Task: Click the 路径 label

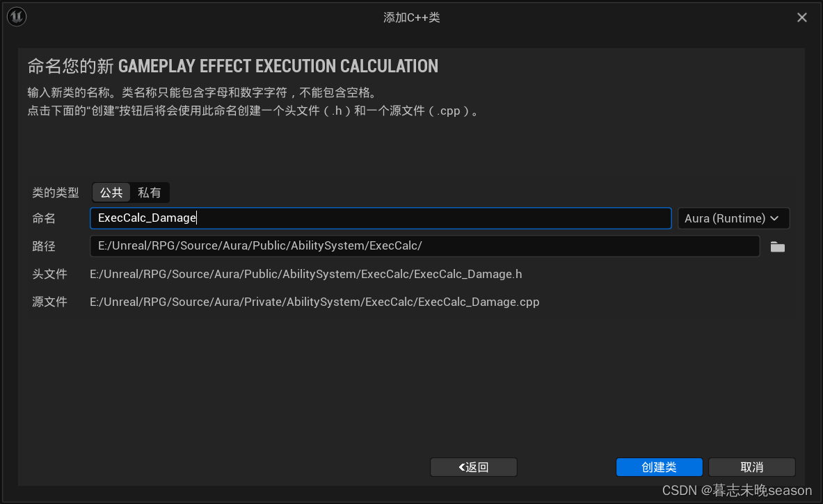Action: coord(43,245)
